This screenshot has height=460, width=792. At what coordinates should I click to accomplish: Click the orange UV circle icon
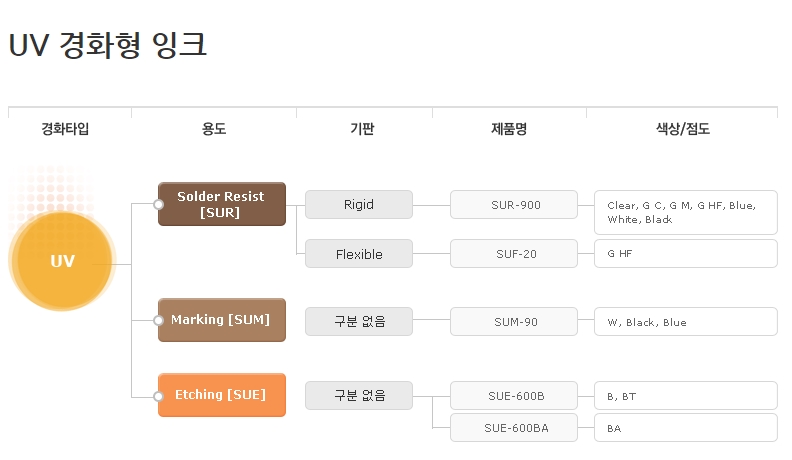[62, 261]
